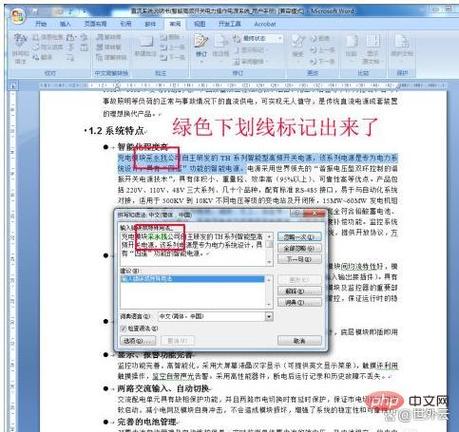Open 同义词库 thesaurus in the 校对 group
This screenshot has width=459, height=432.
click(48, 47)
